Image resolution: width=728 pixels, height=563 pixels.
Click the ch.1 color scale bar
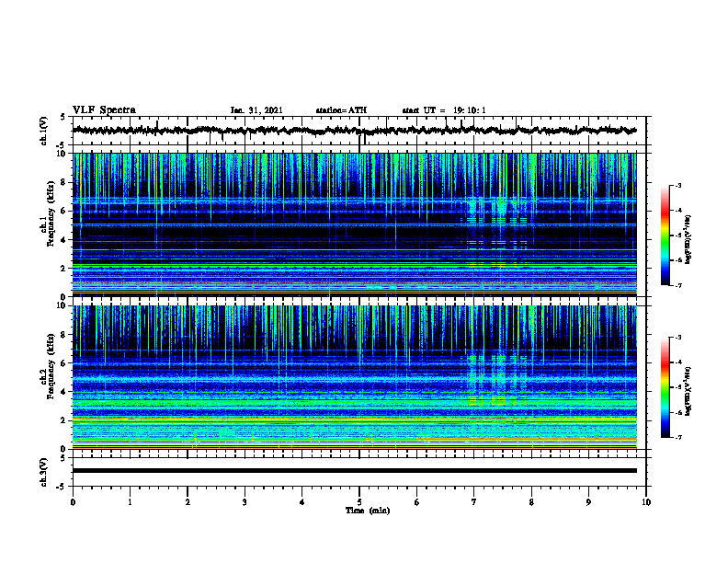coord(665,236)
